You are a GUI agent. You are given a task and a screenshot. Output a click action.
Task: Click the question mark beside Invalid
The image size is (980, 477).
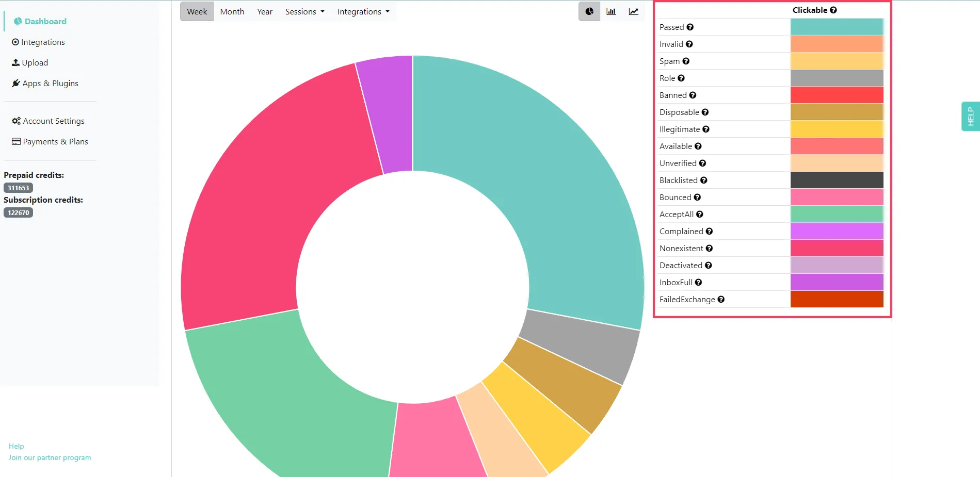click(x=689, y=44)
